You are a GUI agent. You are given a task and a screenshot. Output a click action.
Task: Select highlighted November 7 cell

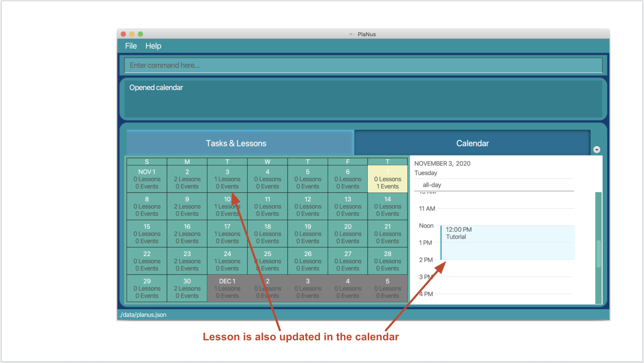click(x=388, y=179)
